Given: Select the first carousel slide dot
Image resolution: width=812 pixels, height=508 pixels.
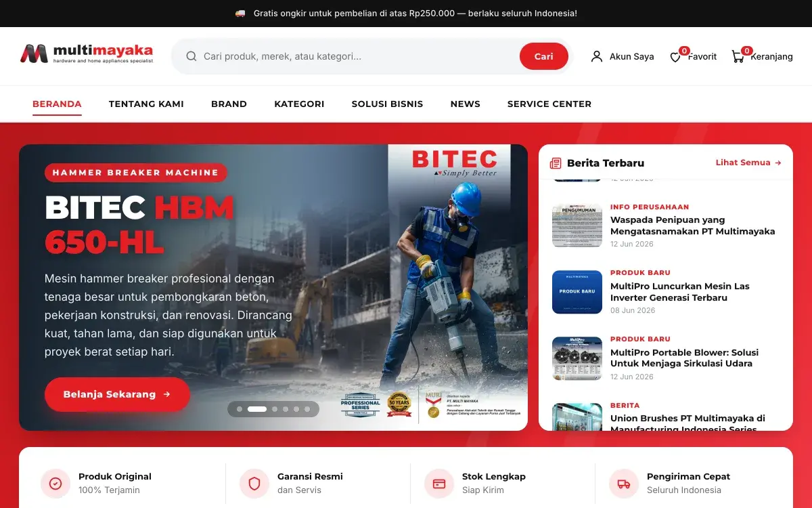Looking at the screenshot, I should (239, 409).
